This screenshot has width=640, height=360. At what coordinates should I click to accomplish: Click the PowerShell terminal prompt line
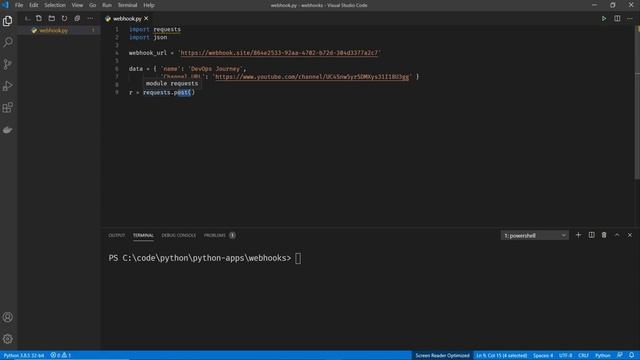(204, 258)
